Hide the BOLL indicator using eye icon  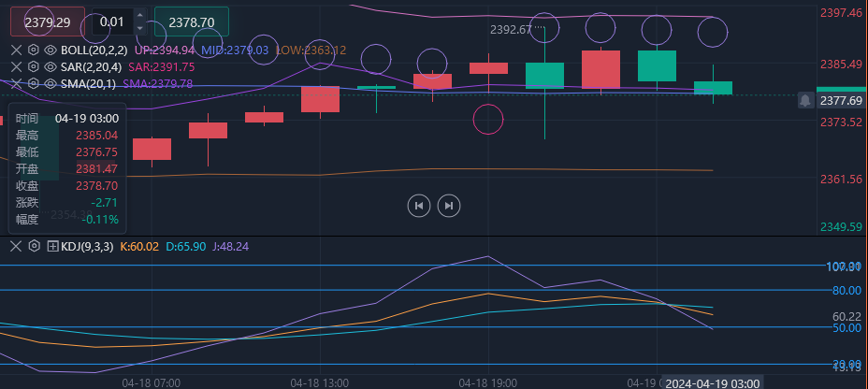(x=51, y=50)
